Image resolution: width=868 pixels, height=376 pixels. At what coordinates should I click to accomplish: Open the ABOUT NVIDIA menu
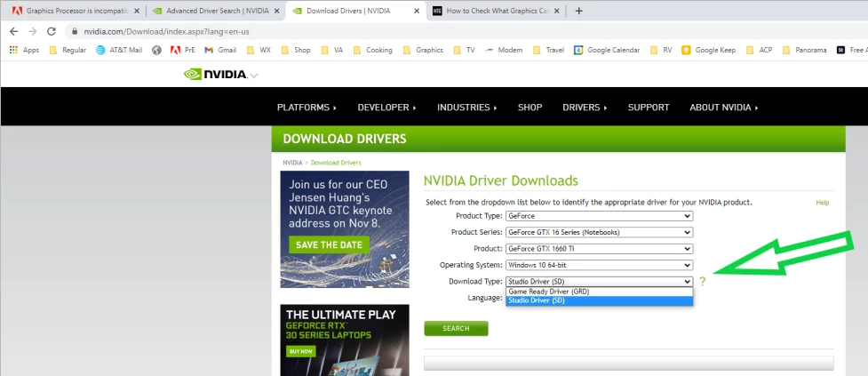pos(723,108)
